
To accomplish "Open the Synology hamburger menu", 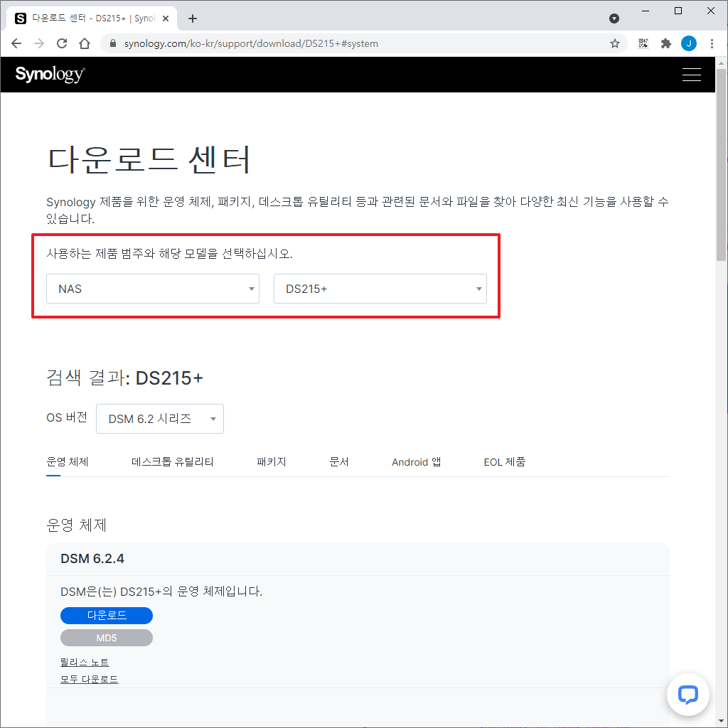I will tap(691, 74).
